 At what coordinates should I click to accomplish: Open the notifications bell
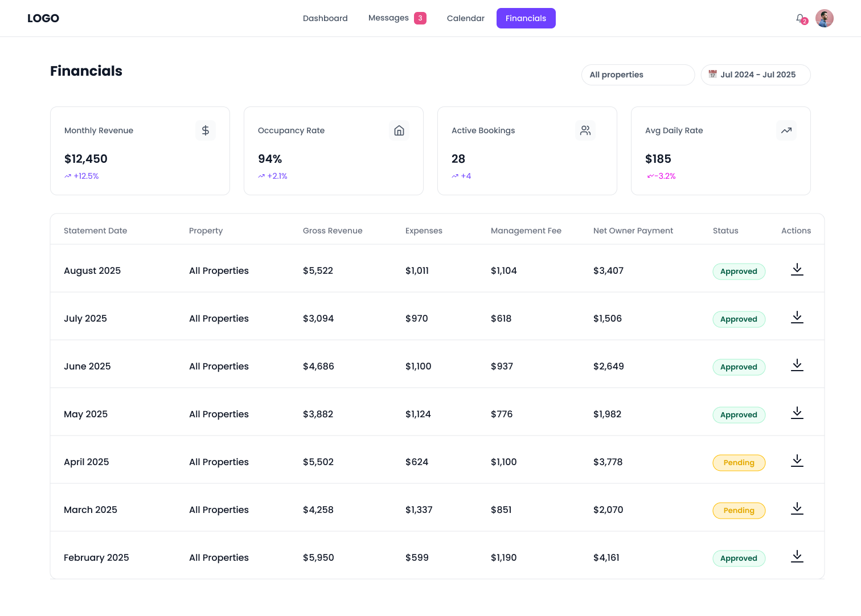click(801, 18)
